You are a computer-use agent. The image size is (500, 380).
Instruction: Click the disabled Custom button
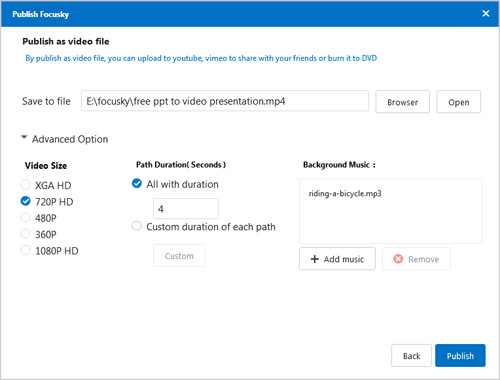click(x=179, y=256)
